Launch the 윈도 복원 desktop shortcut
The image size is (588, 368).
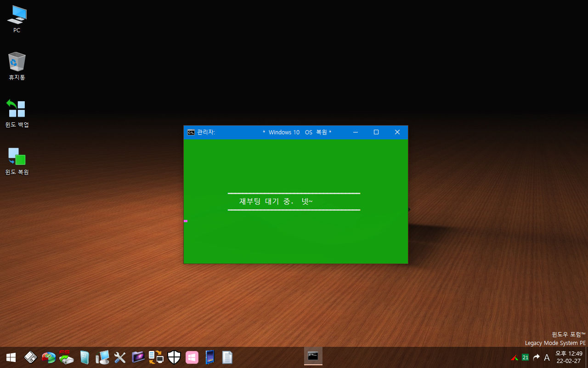tap(17, 161)
